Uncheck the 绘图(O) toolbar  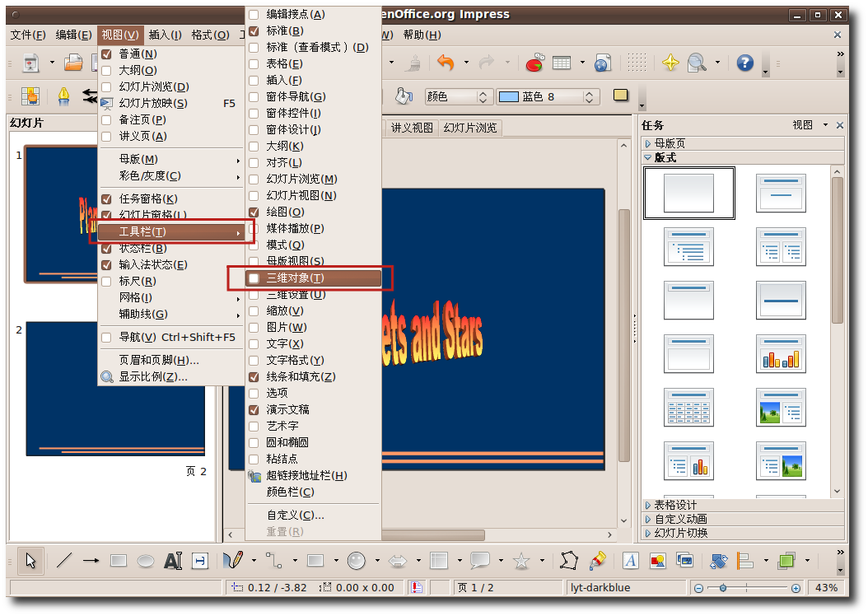pos(254,212)
